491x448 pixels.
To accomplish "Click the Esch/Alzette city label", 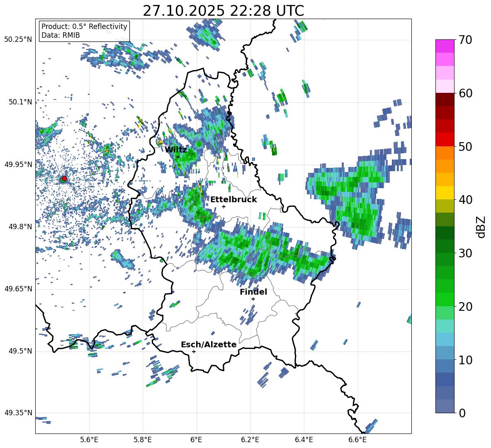I will click(x=209, y=344).
